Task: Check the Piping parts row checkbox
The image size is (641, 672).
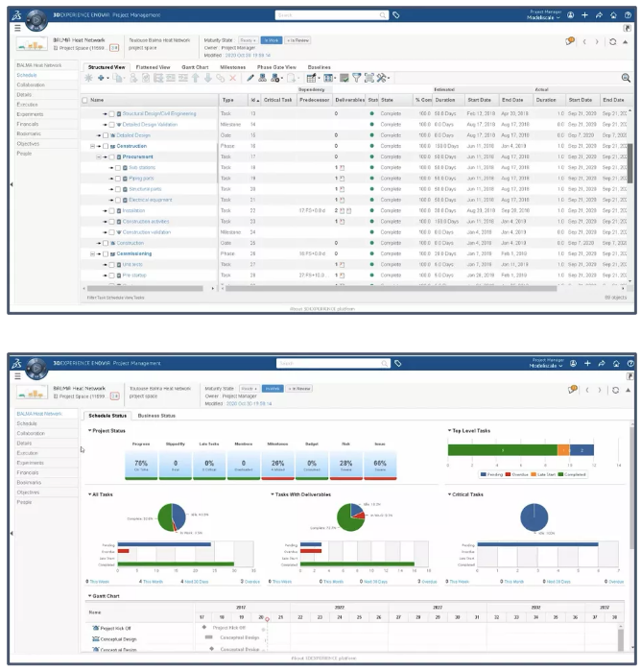Action: pyautogui.click(x=118, y=179)
